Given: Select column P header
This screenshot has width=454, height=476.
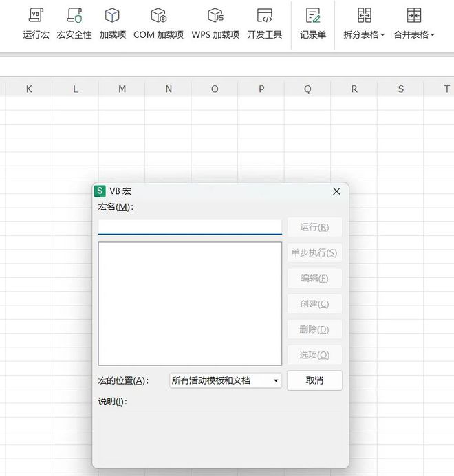Looking at the screenshot, I should click(261, 89).
